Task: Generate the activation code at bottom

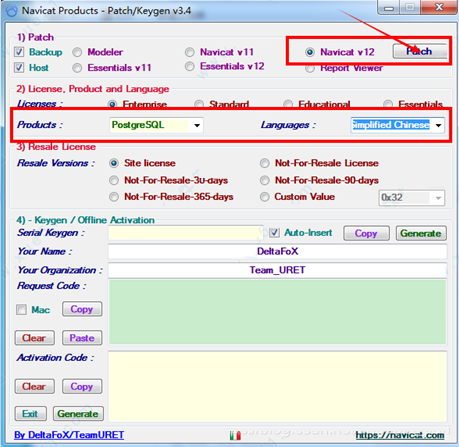Action: 78,414
